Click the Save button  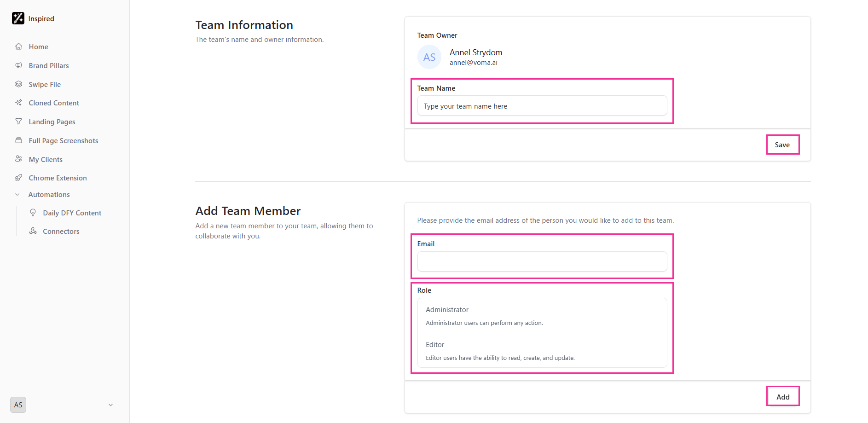782,145
